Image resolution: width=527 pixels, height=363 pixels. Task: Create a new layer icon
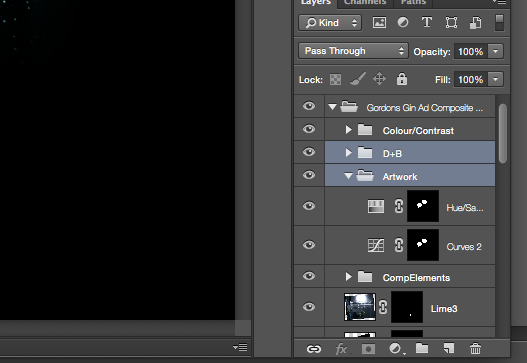(448, 348)
